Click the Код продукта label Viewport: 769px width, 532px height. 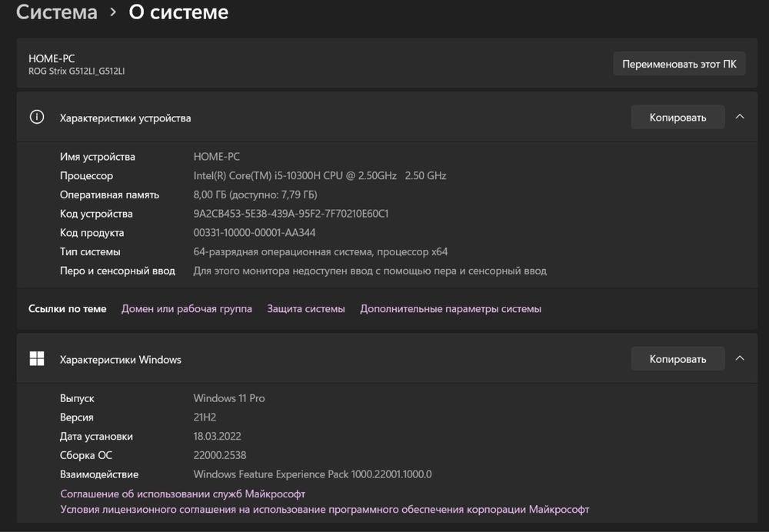pyautogui.click(x=92, y=233)
